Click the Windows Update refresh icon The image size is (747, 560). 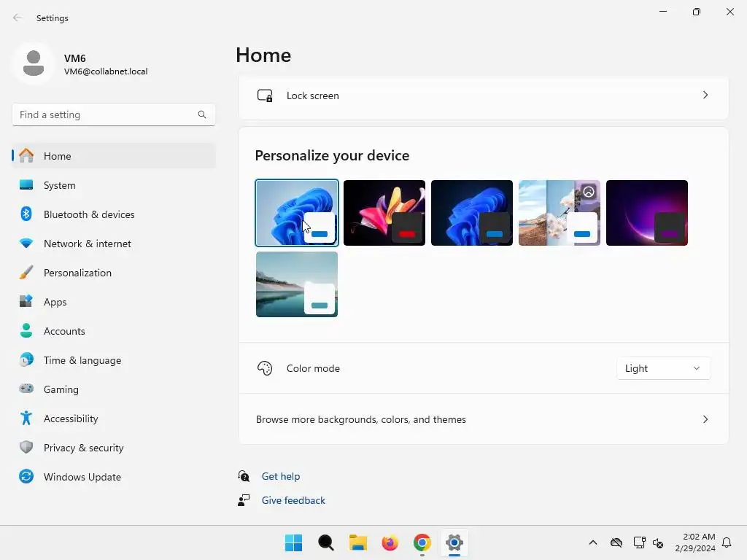pos(26,476)
